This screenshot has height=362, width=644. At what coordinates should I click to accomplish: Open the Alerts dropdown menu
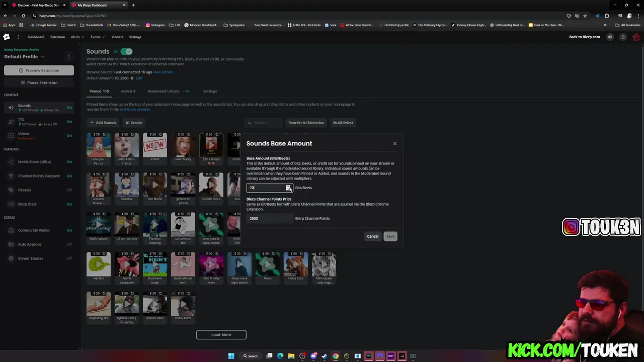pyautogui.click(x=76, y=37)
